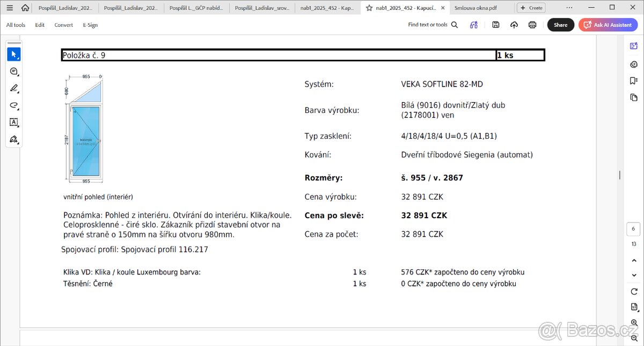Switch to the Pospíšil L._GČP nabíd... tab

tap(196, 8)
